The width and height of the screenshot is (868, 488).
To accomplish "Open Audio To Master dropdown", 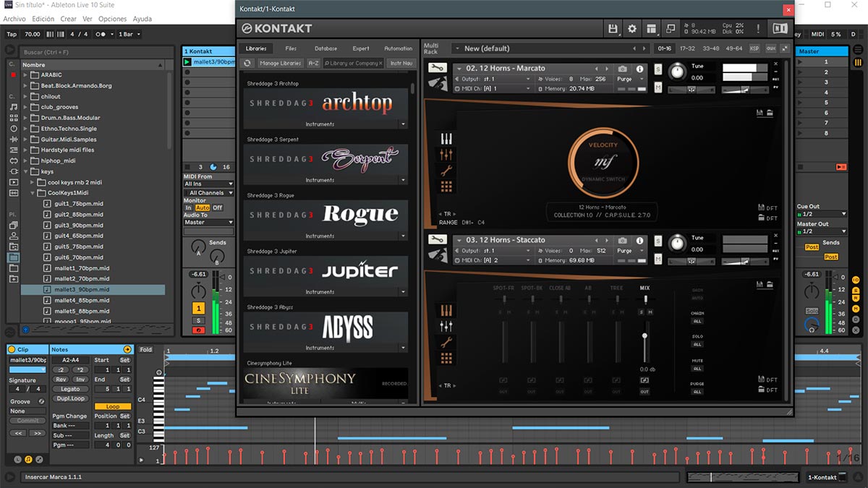I will [x=209, y=223].
